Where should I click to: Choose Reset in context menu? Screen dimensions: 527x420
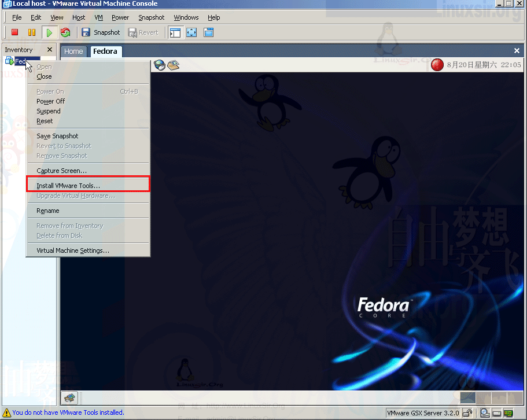pos(88,121)
